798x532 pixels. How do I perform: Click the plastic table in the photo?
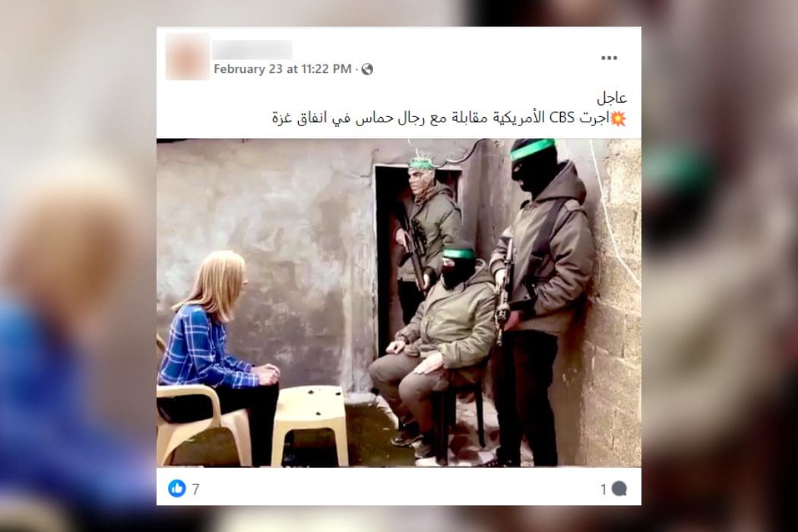point(309,425)
